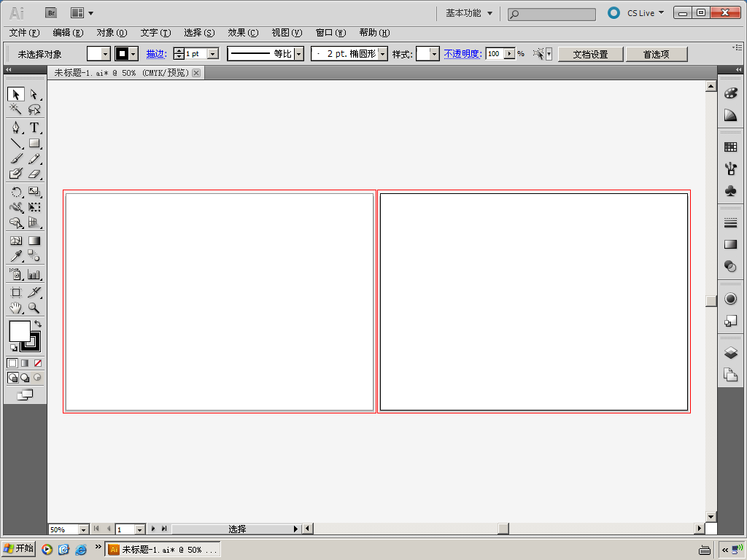The image size is (747, 560).
Task: Enable Draw Normal mode
Action: 13,378
